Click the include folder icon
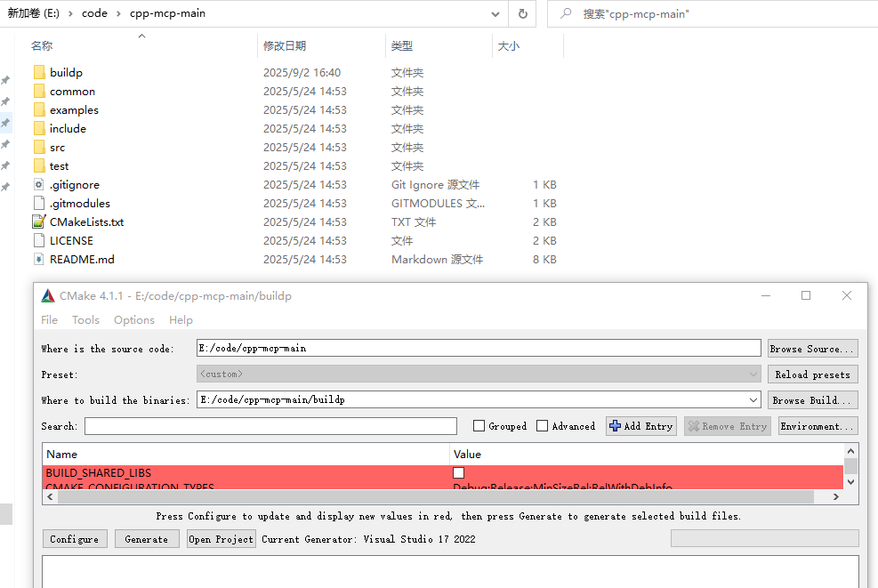 pos(39,129)
